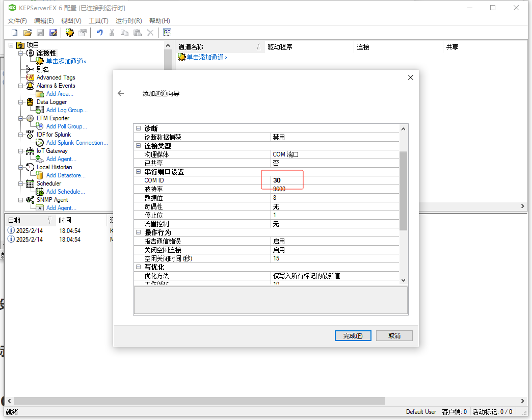The width and height of the screenshot is (532, 420).
Task: Click the Add Splunk Connection link
Action: point(77,143)
